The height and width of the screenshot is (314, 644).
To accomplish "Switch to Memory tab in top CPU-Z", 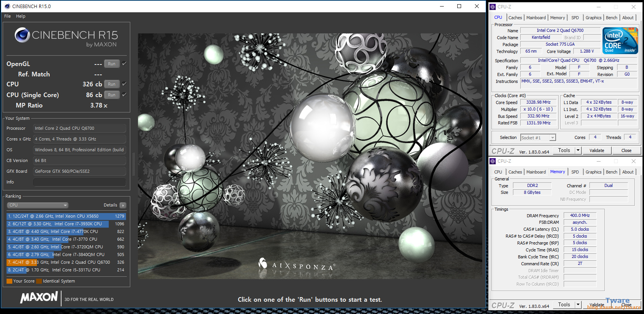I will (558, 18).
